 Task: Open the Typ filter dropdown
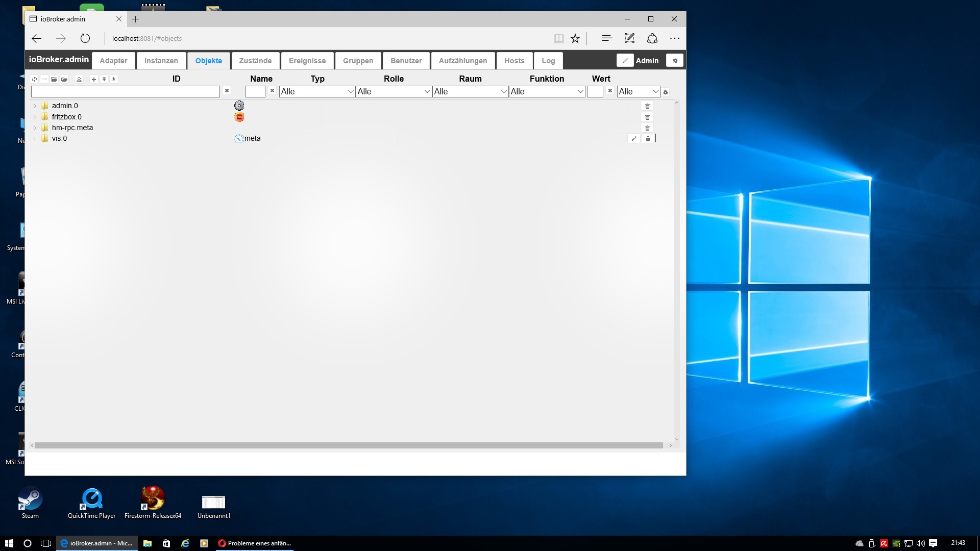(317, 91)
